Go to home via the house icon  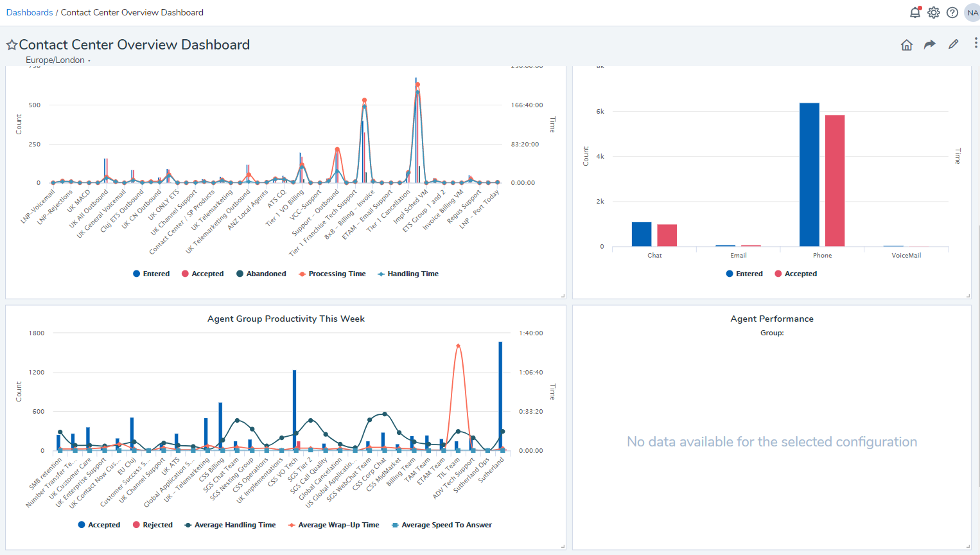click(x=907, y=44)
